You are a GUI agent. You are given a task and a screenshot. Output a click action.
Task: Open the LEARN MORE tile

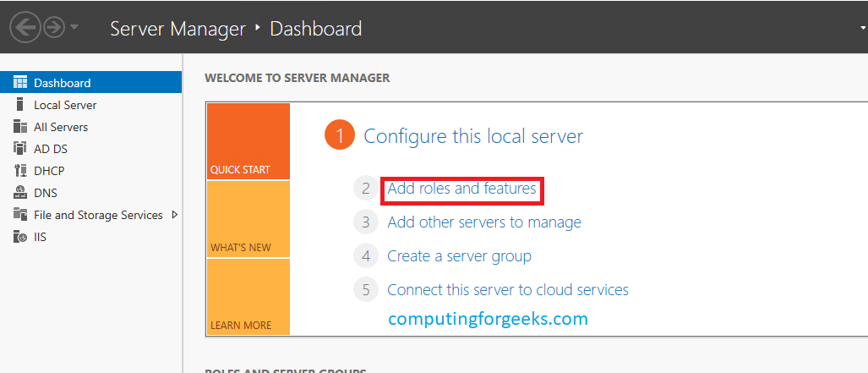[248, 296]
